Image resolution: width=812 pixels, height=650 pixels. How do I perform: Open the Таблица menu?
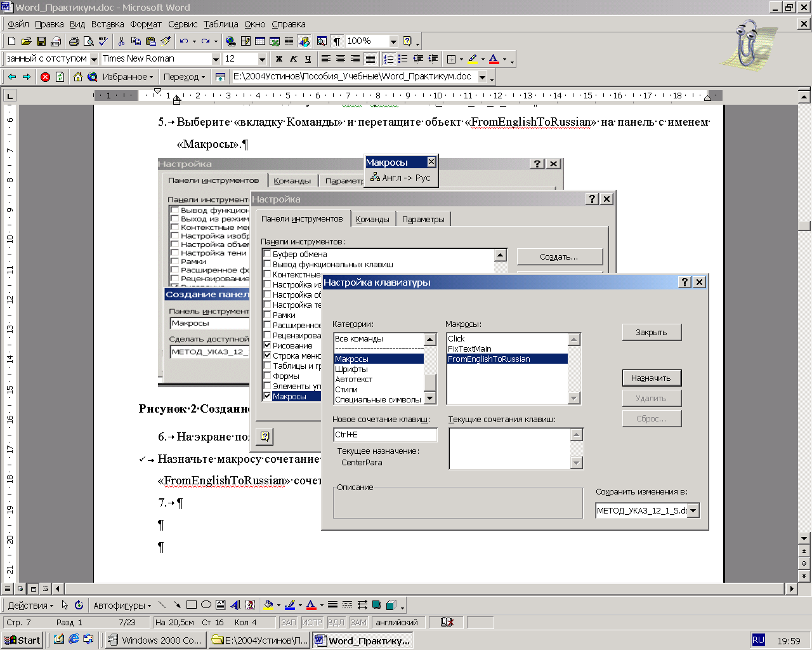click(221, 24)
